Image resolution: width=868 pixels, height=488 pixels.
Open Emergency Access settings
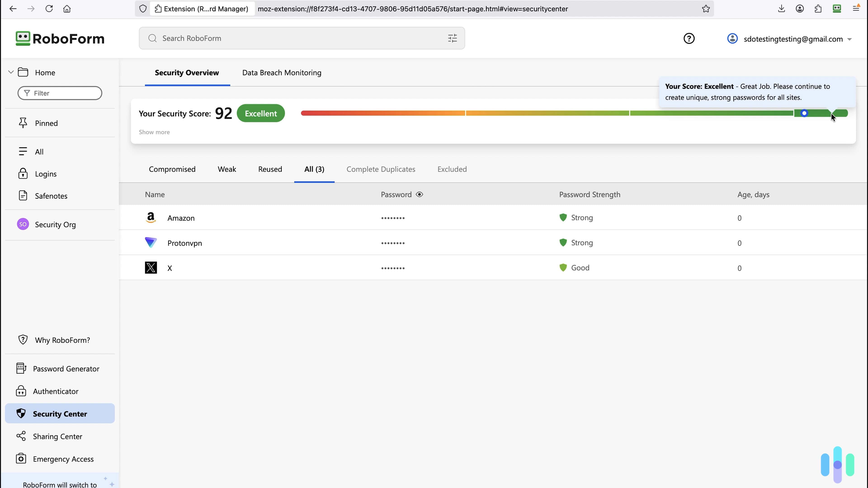(63, 459)
